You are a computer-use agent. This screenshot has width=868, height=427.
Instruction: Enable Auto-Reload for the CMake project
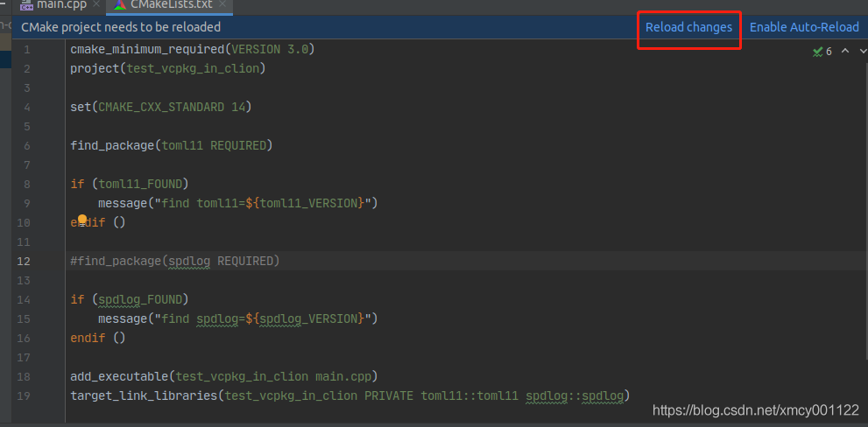pos(804,27)
